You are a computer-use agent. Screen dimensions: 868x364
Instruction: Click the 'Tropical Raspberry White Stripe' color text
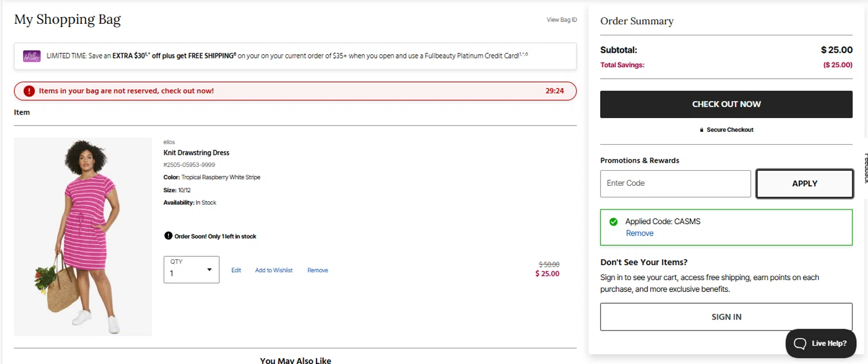click(220, 178)
